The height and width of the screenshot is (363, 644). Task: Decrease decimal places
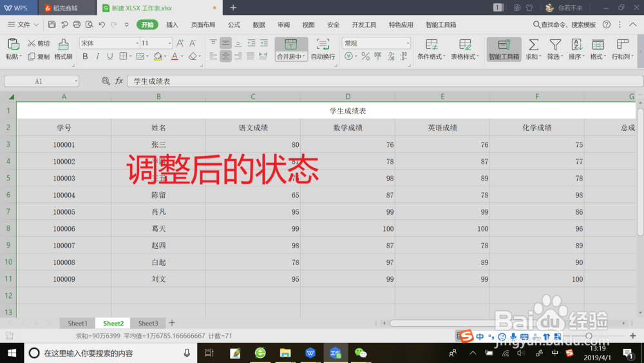(x=404, y=56)
